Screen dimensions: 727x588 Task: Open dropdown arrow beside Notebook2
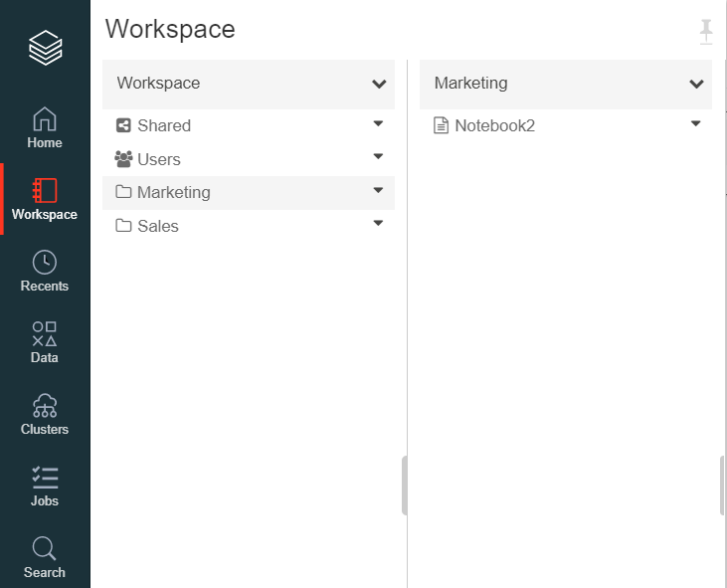[x=696, y=124]
